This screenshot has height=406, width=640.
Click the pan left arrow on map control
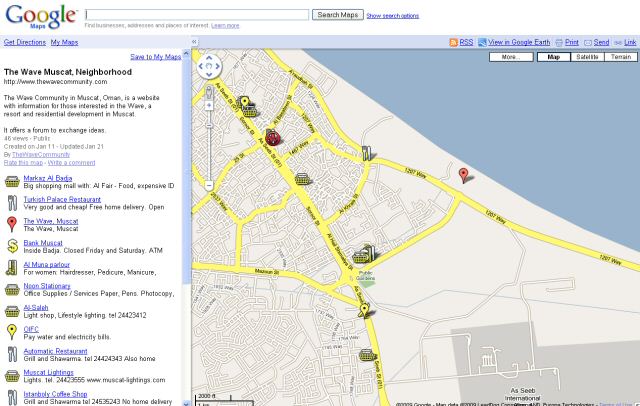point(200,66)
